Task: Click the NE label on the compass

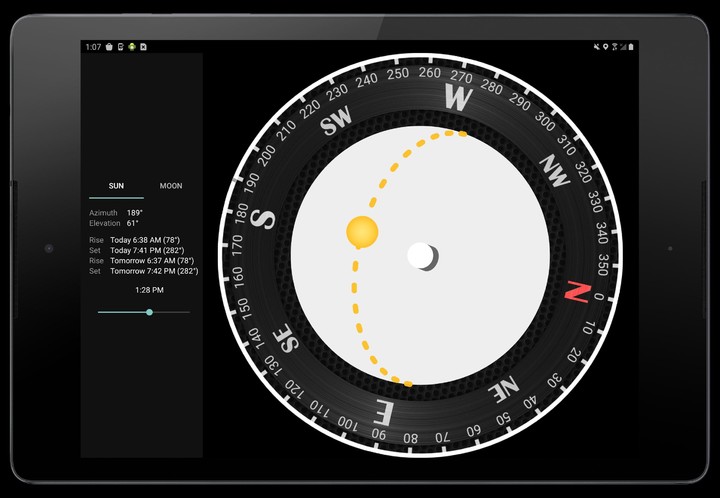Action: 503,389
